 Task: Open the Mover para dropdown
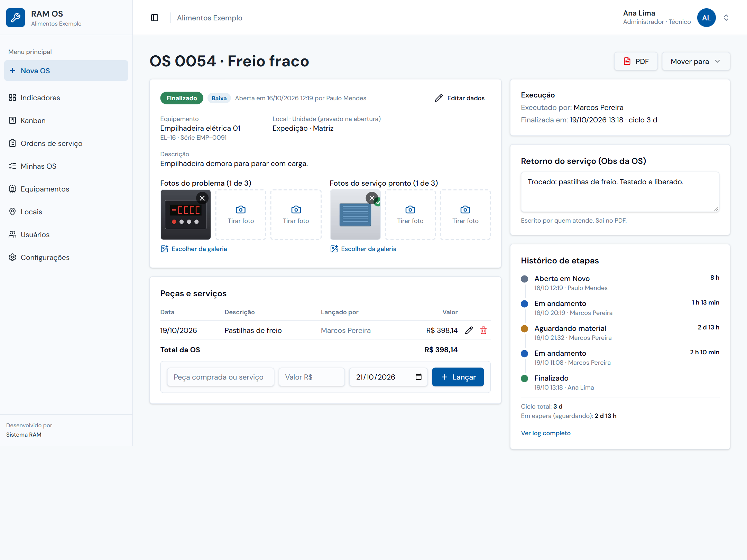696,62
